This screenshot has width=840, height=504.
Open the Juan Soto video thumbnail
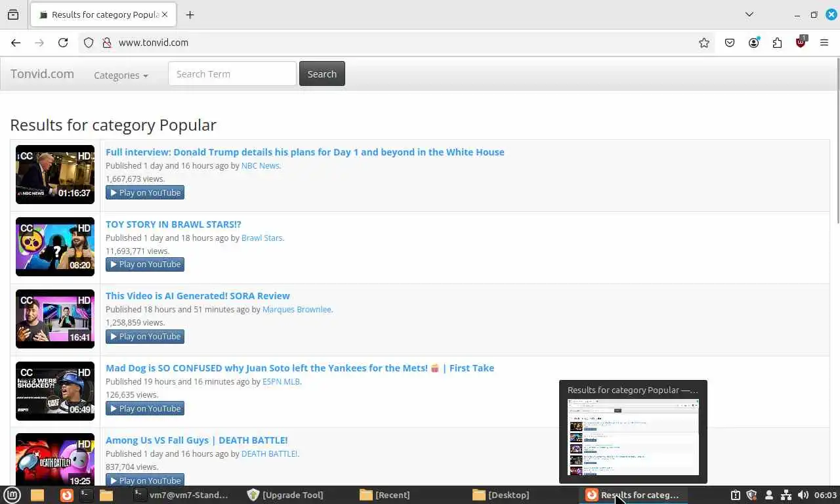pyautogui.click(x=55, y=391)
